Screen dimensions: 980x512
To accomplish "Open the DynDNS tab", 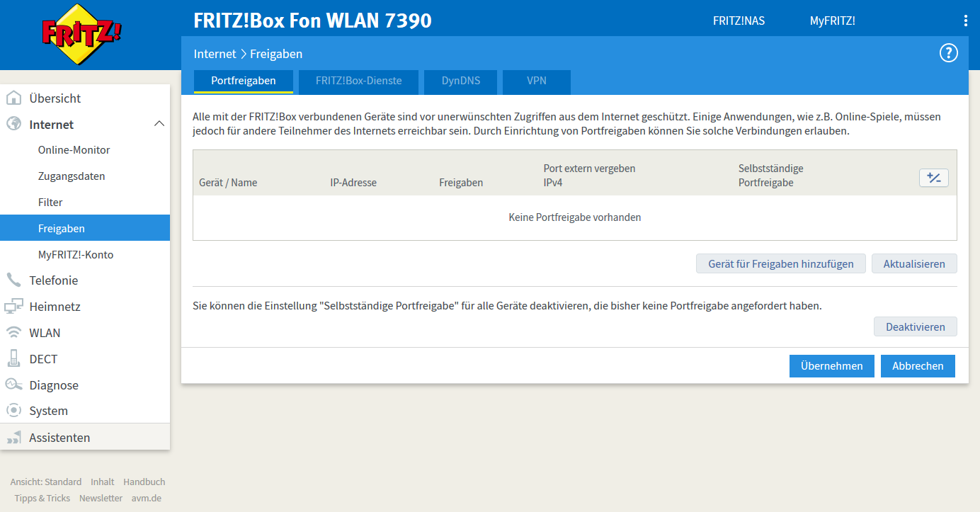I will coord(461,81).
